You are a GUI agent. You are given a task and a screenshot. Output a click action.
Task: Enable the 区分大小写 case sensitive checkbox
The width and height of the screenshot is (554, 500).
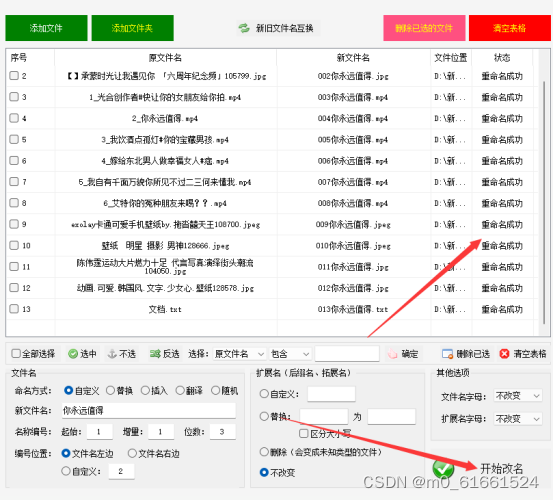pos(303,433)
